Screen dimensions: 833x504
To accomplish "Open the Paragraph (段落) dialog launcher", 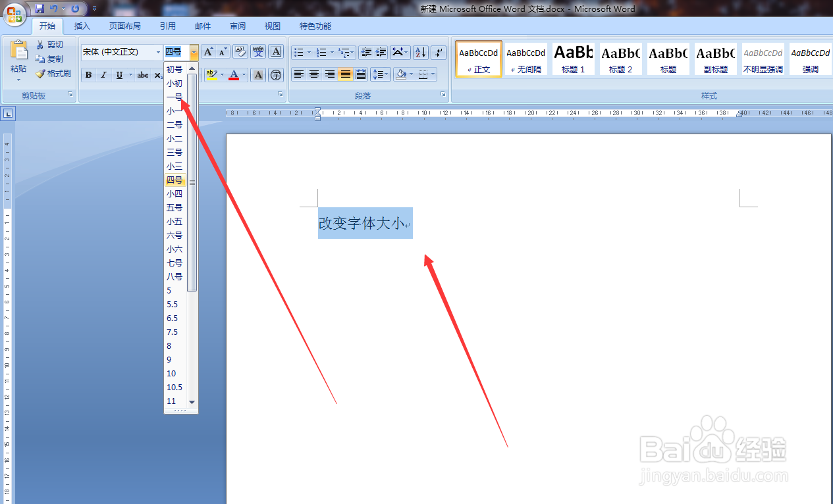I will (443, 95).
